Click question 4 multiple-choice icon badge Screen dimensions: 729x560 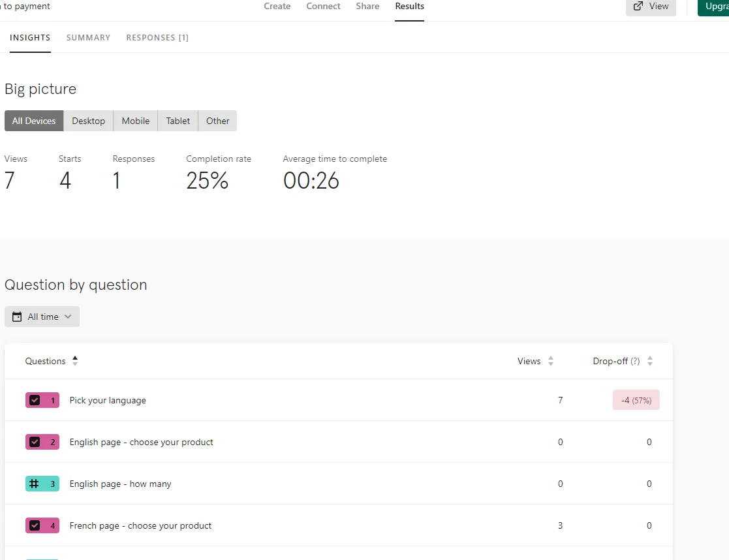(x=42, y=525)
